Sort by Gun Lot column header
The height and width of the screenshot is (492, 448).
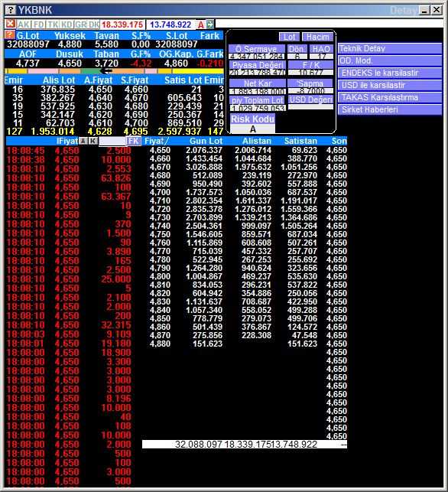point(206,141)
